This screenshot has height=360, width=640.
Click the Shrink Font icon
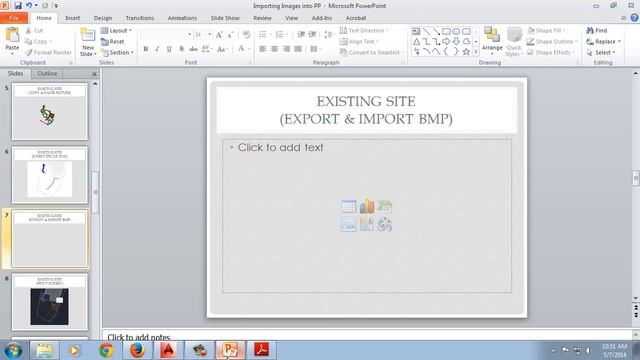point(230,35)
